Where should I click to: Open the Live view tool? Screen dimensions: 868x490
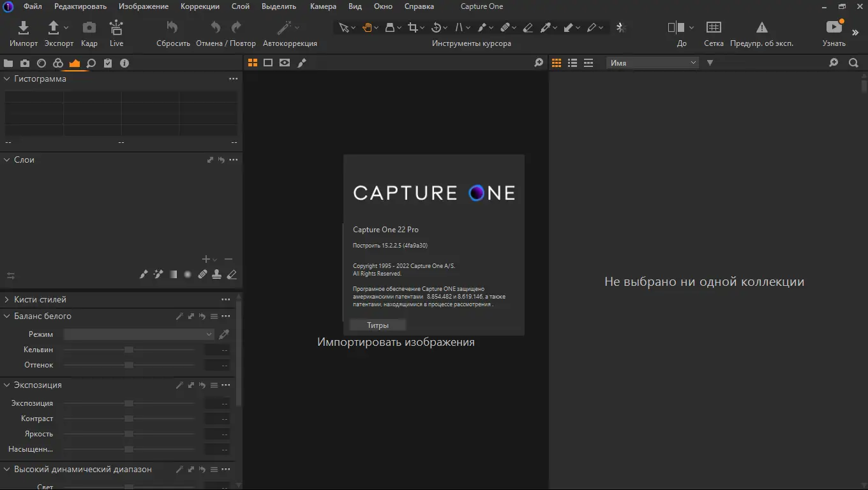coord(116,28)
